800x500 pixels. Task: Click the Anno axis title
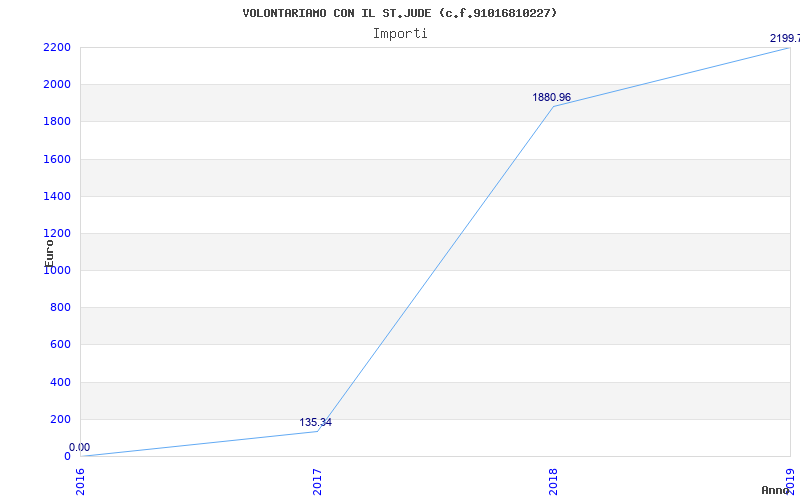pos(775,490)
